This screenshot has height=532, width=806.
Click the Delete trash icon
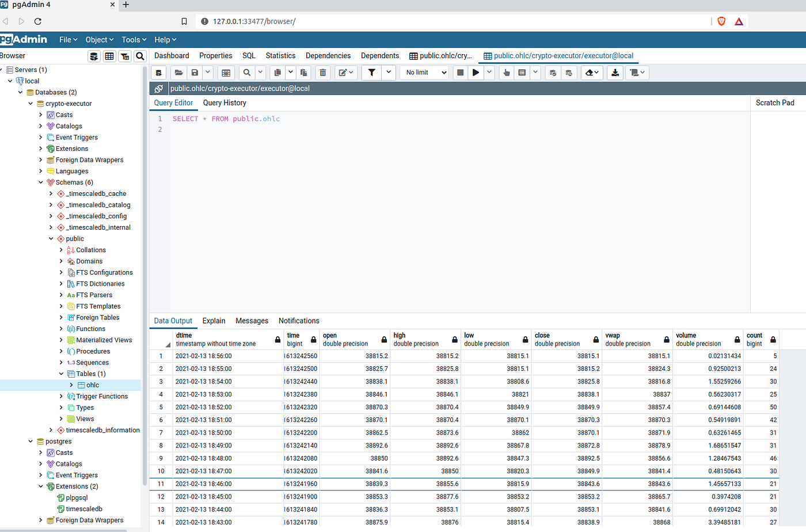[323, 73]
